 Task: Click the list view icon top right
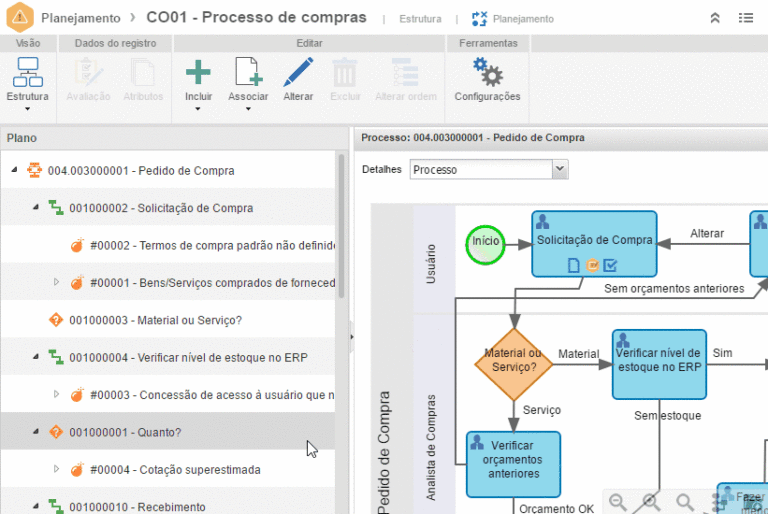[746, 18]
